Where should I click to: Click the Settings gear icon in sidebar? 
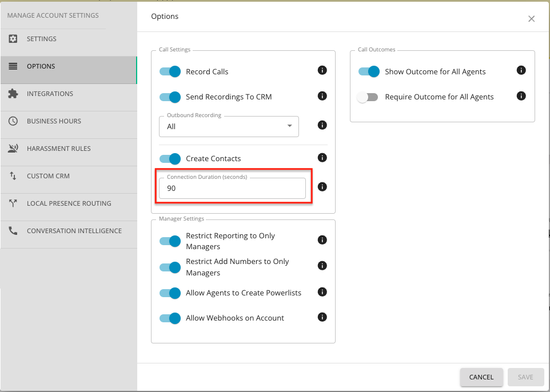point(13,38)
